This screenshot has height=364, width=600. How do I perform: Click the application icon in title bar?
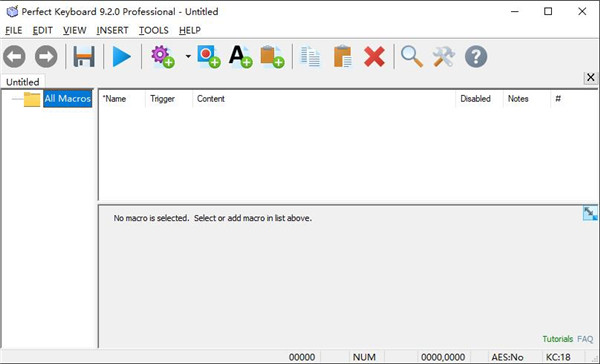coord(12,11)
